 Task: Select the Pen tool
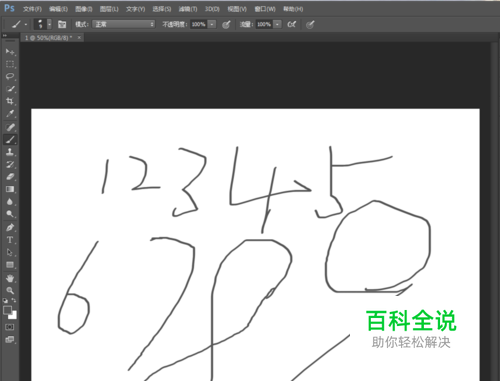tap(10, 227)
